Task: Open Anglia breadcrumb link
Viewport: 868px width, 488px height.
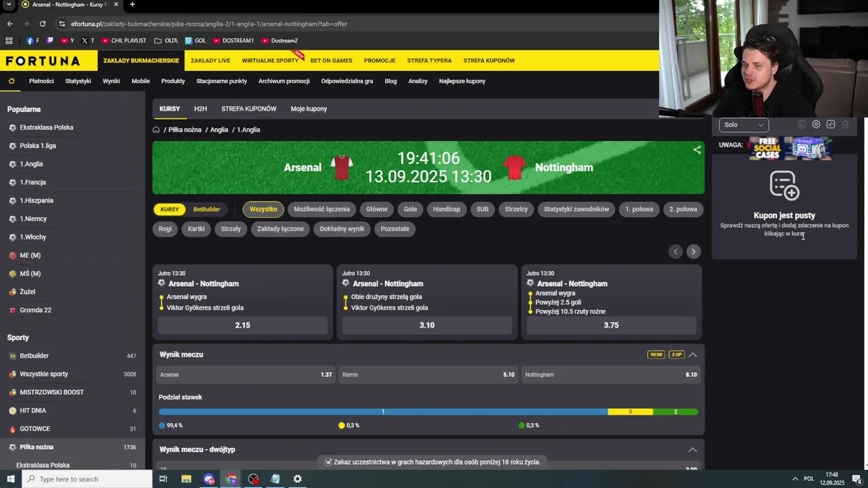Action: click(x=219, y=129)
